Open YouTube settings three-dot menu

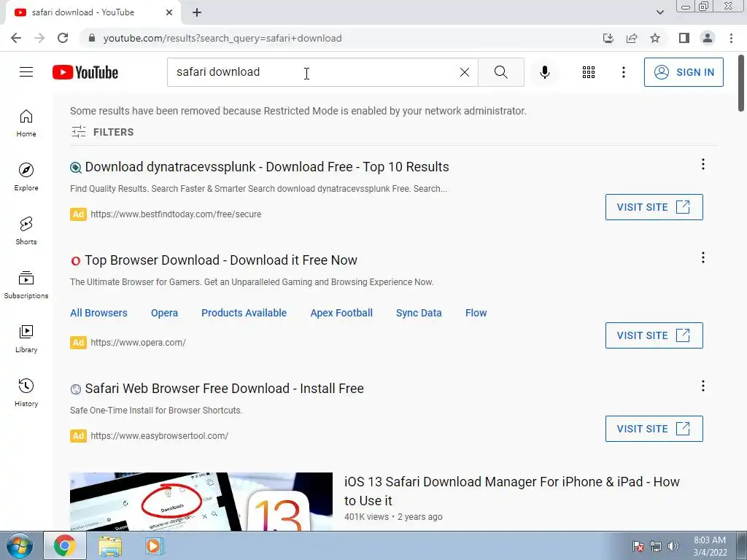click(623, 72)
